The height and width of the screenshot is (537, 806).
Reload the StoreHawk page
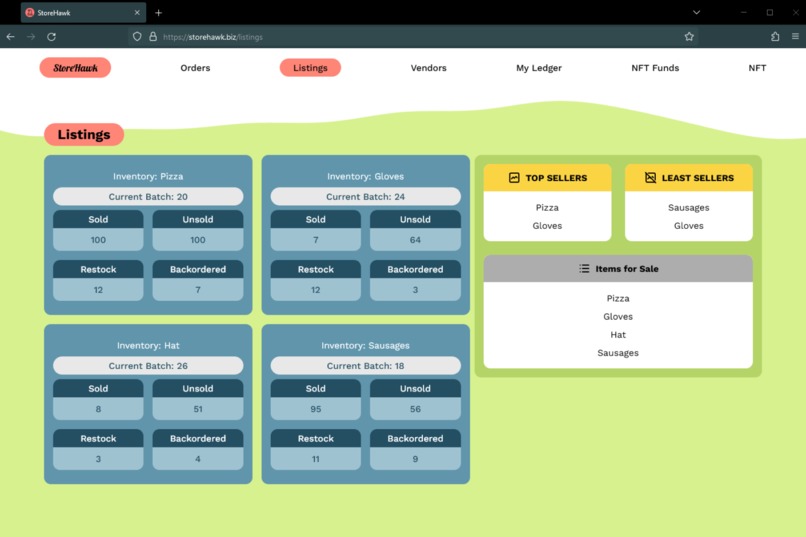pos(51,36)
